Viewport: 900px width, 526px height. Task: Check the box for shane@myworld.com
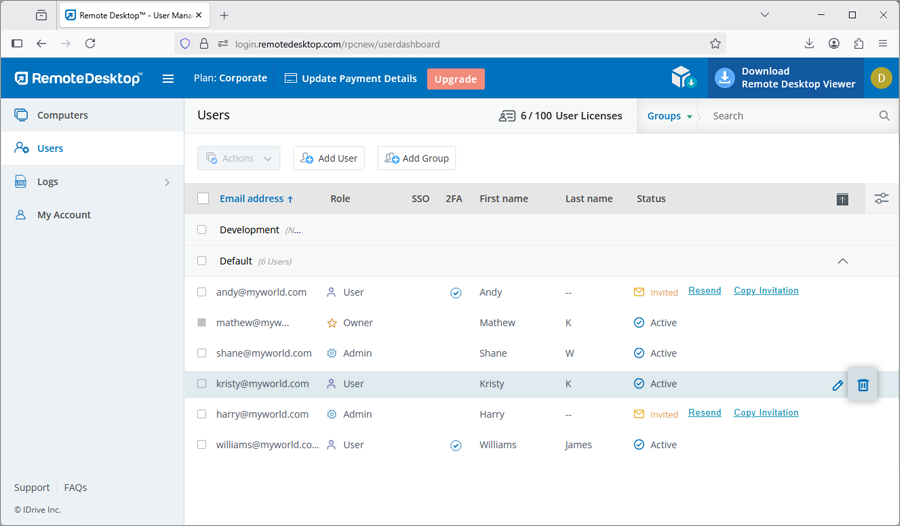coord(202,353)
